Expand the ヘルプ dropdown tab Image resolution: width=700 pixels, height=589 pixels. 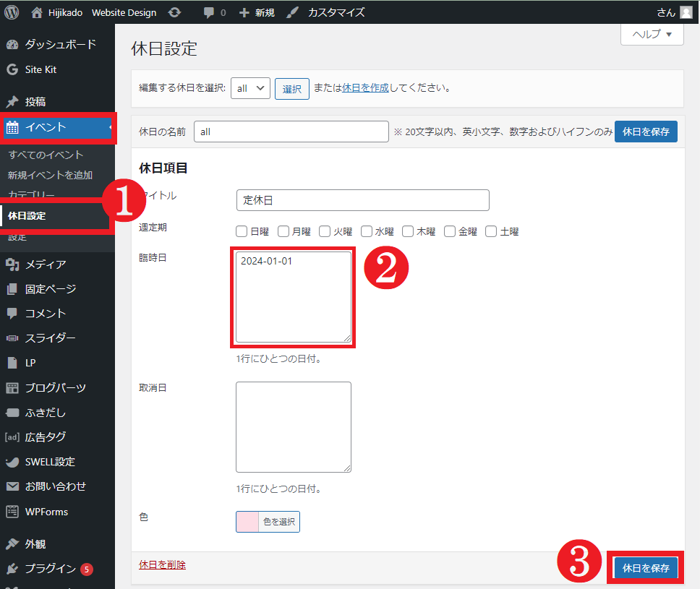pyautogui.click(x=652, y=34)
